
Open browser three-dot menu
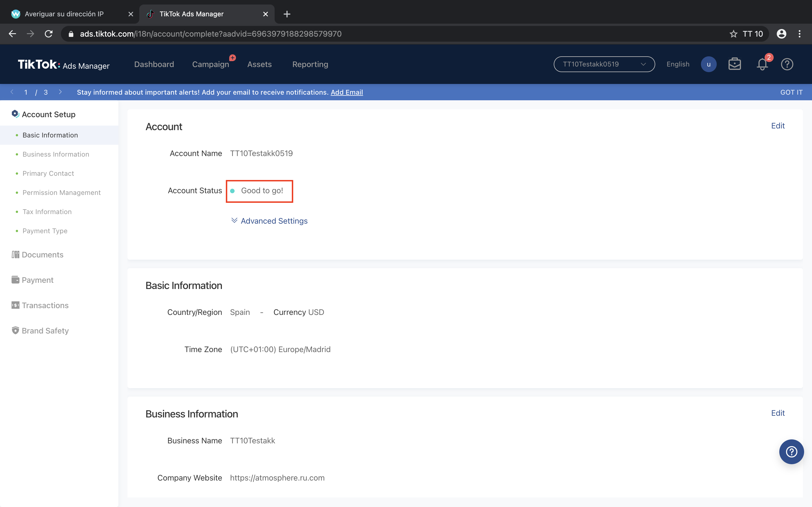pos(800,34)
